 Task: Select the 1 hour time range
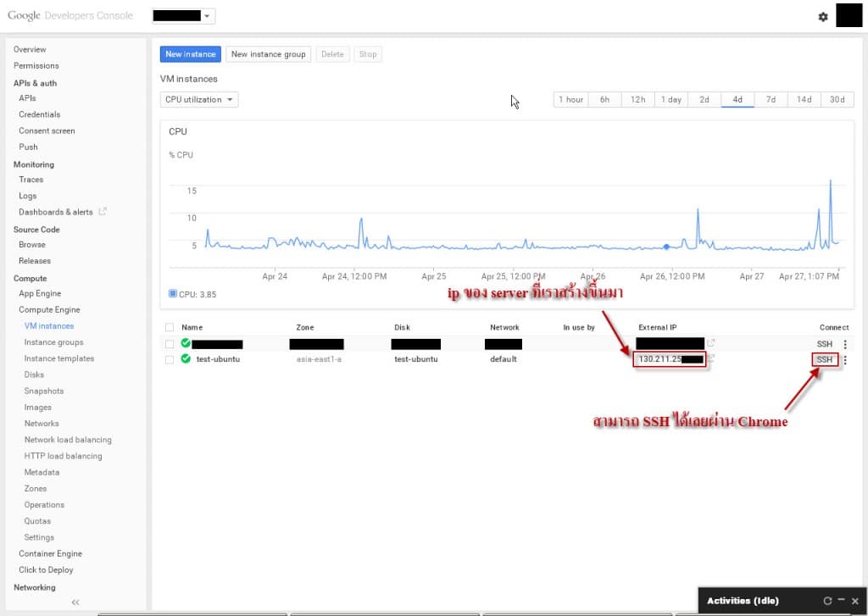tap(570, 100)
